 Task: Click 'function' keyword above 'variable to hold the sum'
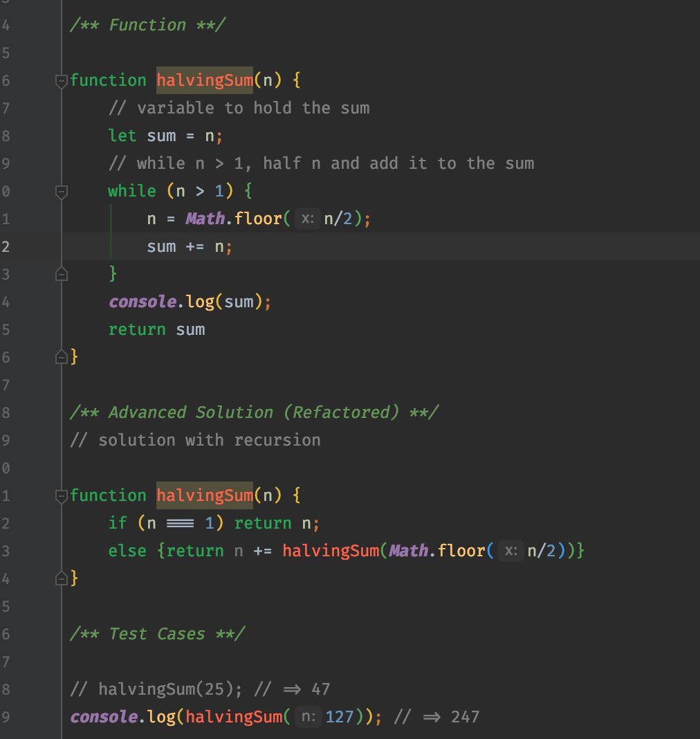point(108,80)
